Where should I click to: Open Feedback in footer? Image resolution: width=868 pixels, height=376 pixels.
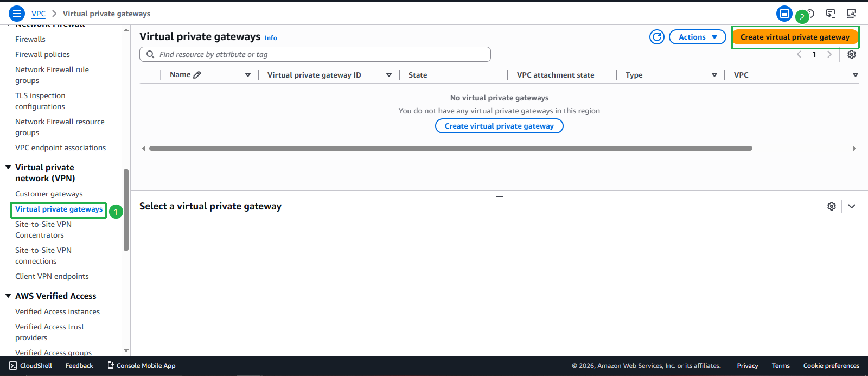click(79, 366)
